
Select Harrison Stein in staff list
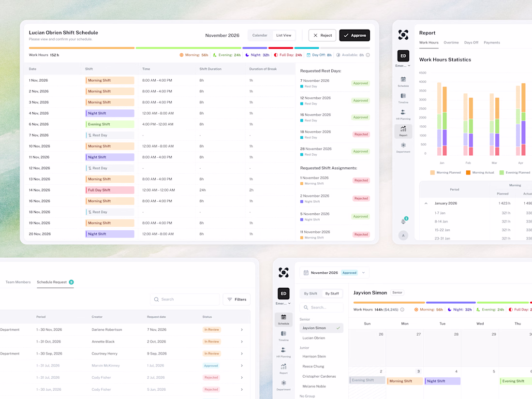314,356
